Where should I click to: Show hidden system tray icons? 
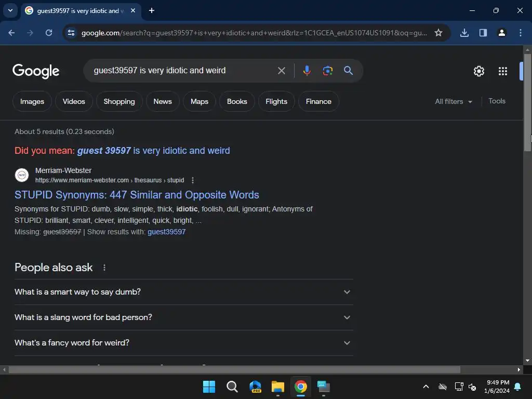click(x=426, y=387)
